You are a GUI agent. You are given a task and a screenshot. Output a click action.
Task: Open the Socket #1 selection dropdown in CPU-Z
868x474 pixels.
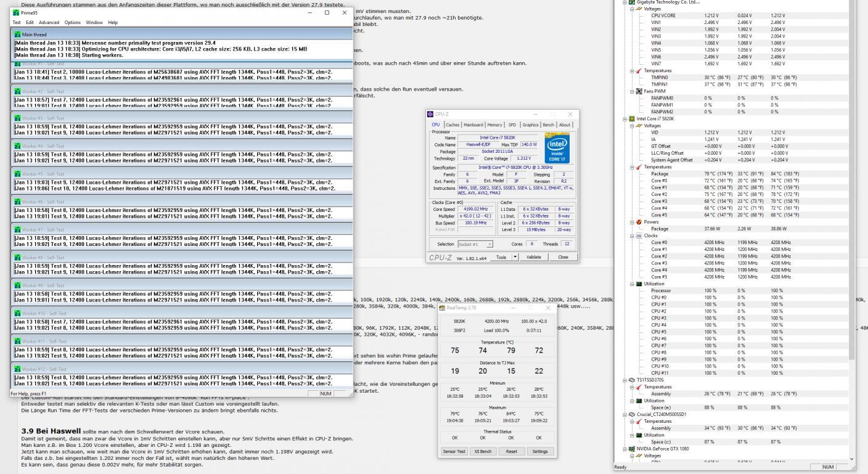point(489,244)
